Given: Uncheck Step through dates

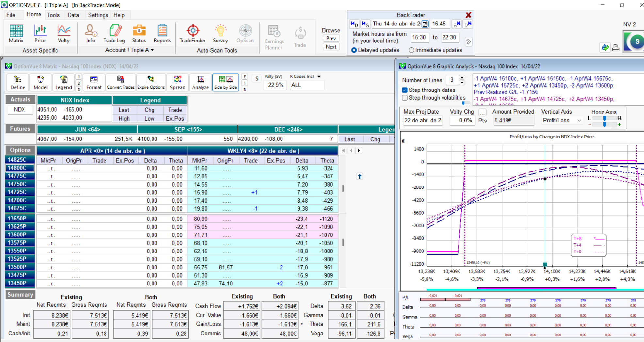Looking at the screenshot, I should (x=405, y=90).
